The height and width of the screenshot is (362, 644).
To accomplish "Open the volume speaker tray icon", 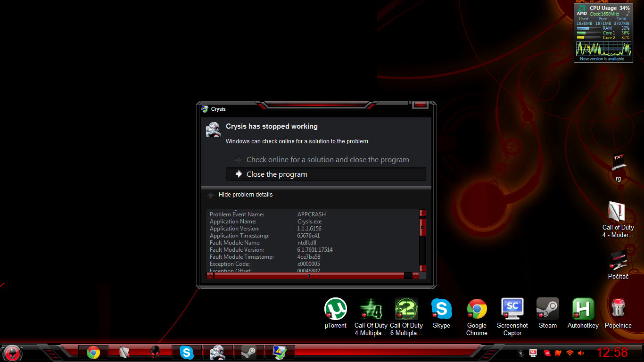I will (581, 353).
